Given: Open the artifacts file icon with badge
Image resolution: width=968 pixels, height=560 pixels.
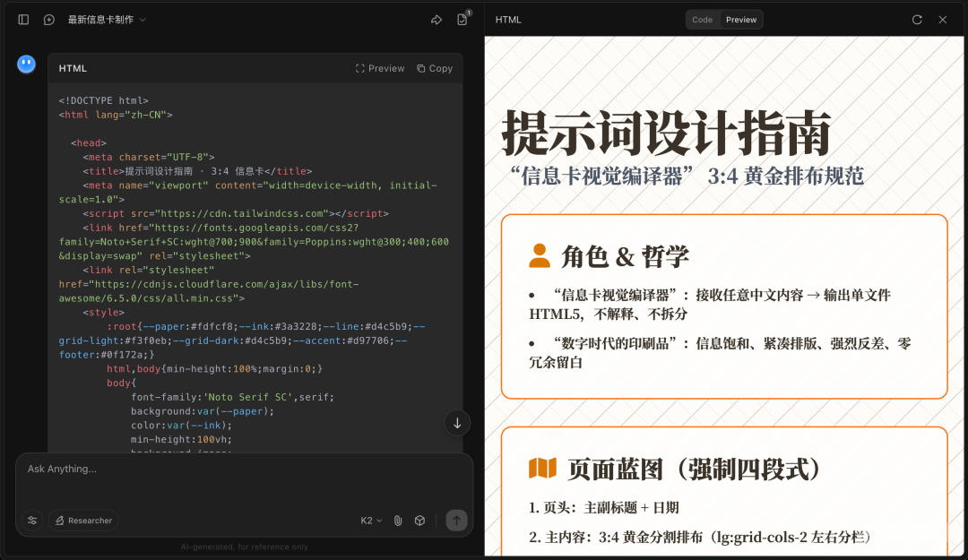Looking at the screenshot, I should click(462, 19).
